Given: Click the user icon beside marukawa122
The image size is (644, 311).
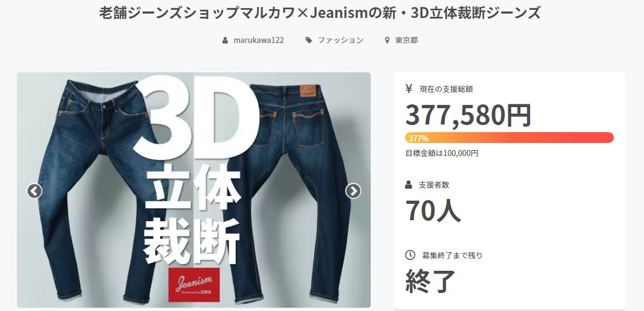Looking at the screenshot, I should 225,40.
